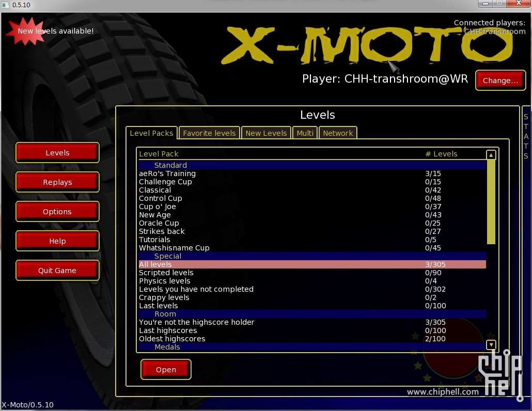Click the Standard group header
The width and height of the screenshot is (532, 411).
pyautogui.click(x=312, y=165)
